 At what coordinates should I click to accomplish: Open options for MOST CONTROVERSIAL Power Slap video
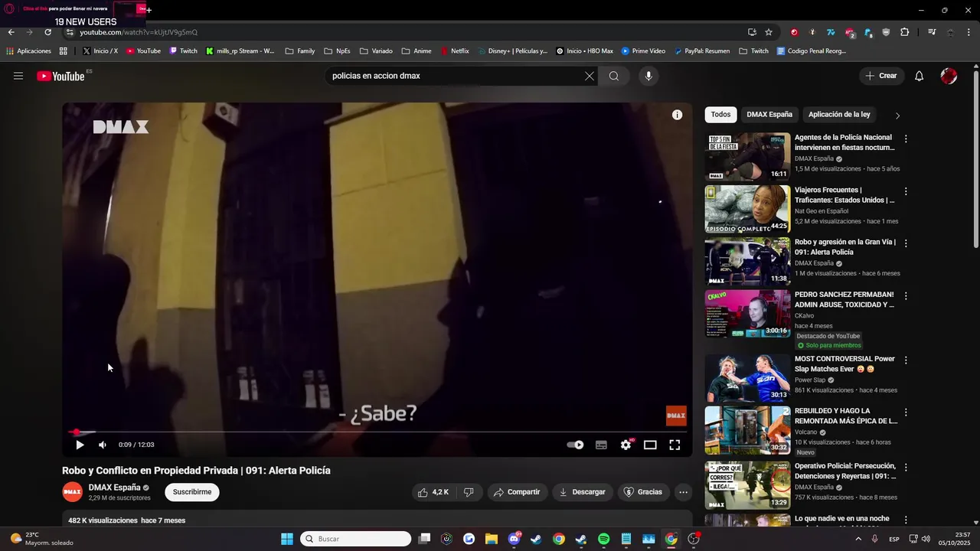[x=906, y=360]
